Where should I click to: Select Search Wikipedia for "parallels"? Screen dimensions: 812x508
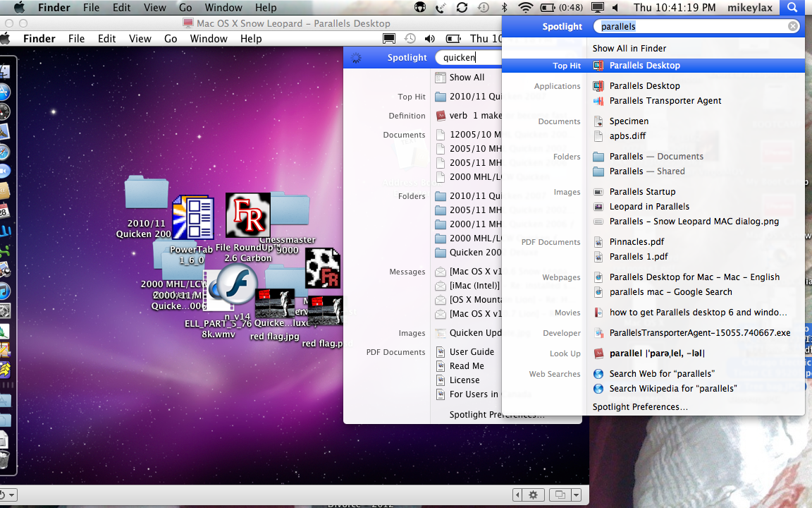672,388
